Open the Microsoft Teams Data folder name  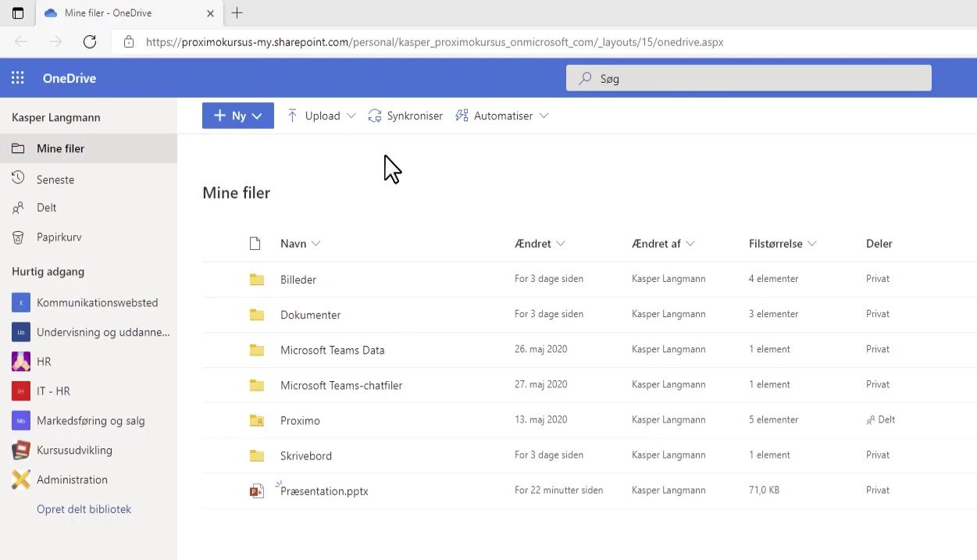[333, 350]
